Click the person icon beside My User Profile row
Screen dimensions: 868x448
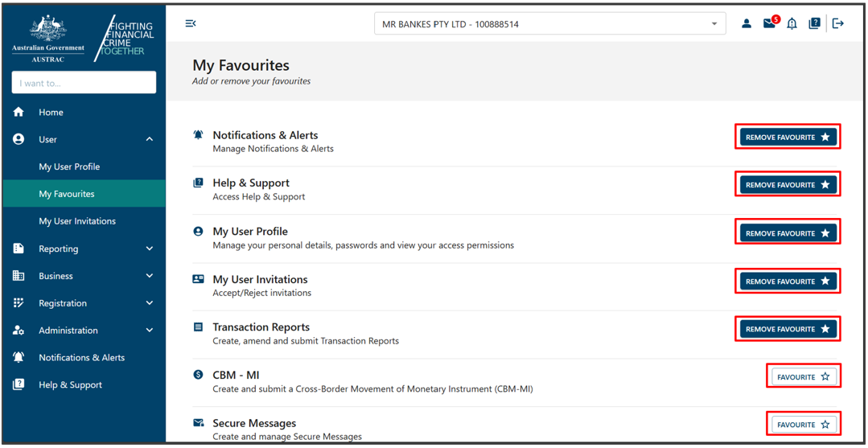(x=198, y=231)
